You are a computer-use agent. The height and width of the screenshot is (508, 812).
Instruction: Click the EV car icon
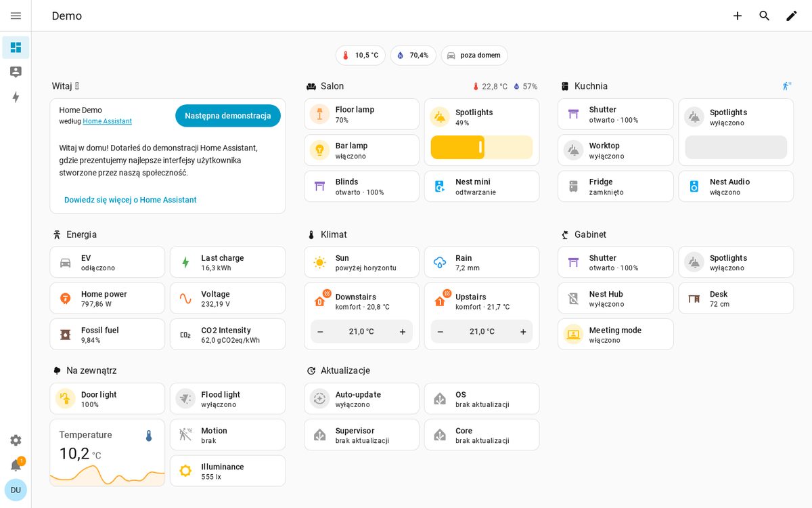point(66,262)
